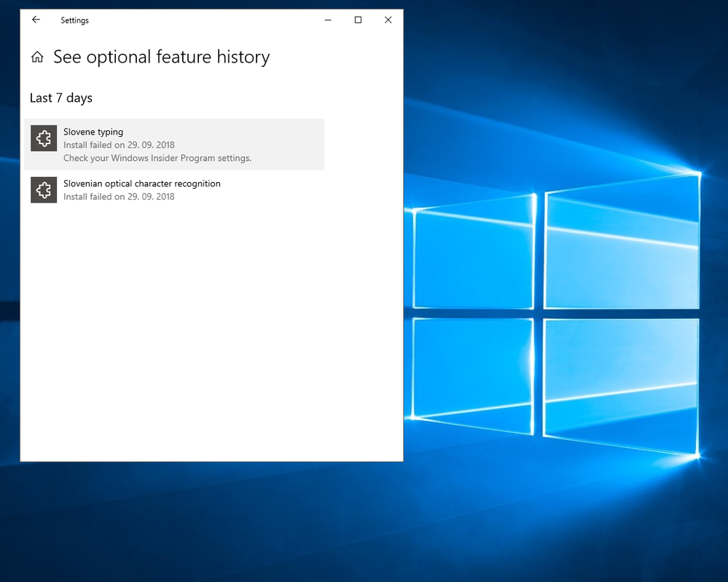Select 'Slovenian optical character recognition' entry
Screen dimensions: 728x582
coord(174,190)
